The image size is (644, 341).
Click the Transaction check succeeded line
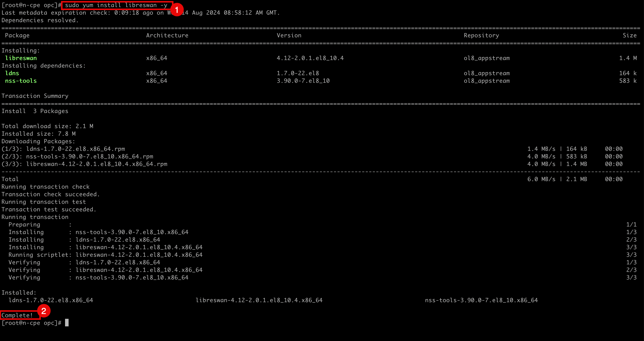(50, 194)
